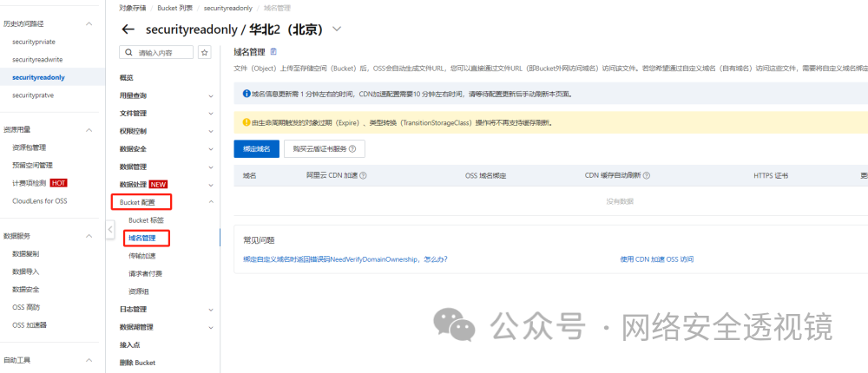868x373 pixels.
Task: Expand the 数据管理 menu chevron
Action: (x=211, y=167)
